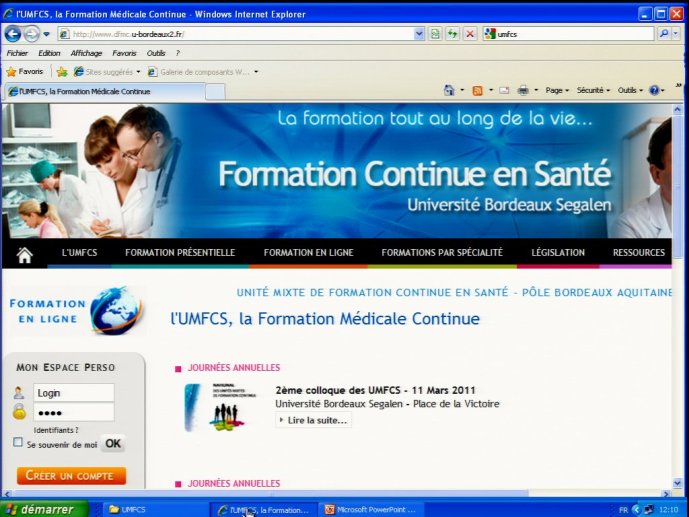Select the l'UMFCS browser tab
Image resolution: width=689 pixels, height=517 pixels.
coord(105,91)
